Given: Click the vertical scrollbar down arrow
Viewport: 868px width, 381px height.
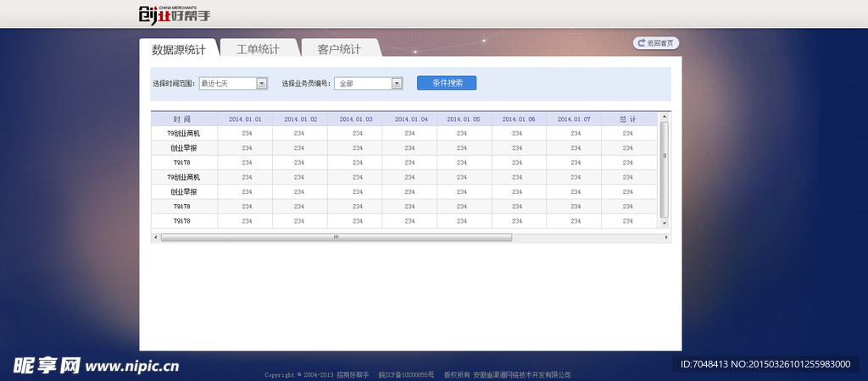Looking at the screenshot, I should pyautogui.click(x=665, y=223).
